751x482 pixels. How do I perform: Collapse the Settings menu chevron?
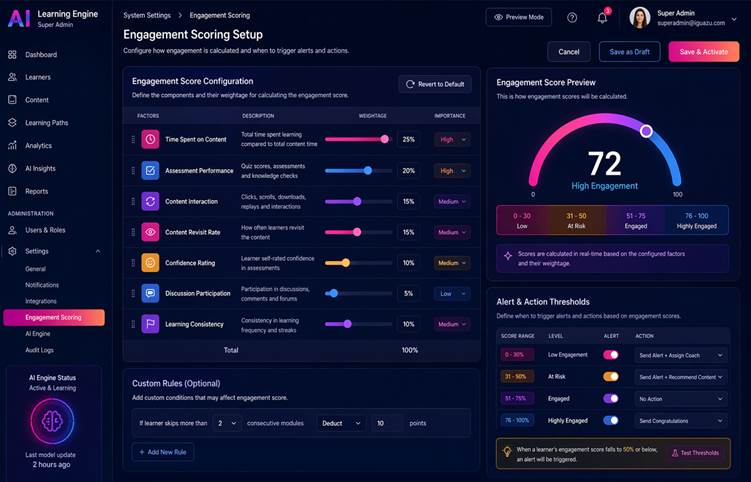click(98, 251)
